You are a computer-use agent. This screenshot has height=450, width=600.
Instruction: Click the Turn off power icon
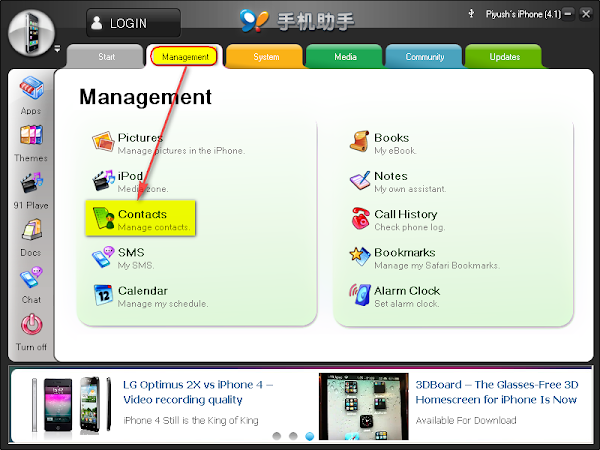[x=31, y=324]
